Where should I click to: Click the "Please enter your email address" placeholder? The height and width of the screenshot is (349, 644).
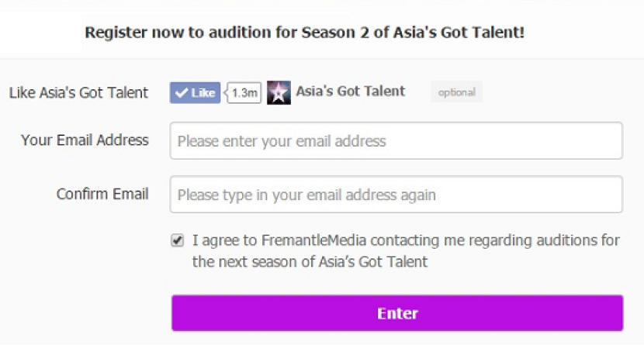coord(282,141)
